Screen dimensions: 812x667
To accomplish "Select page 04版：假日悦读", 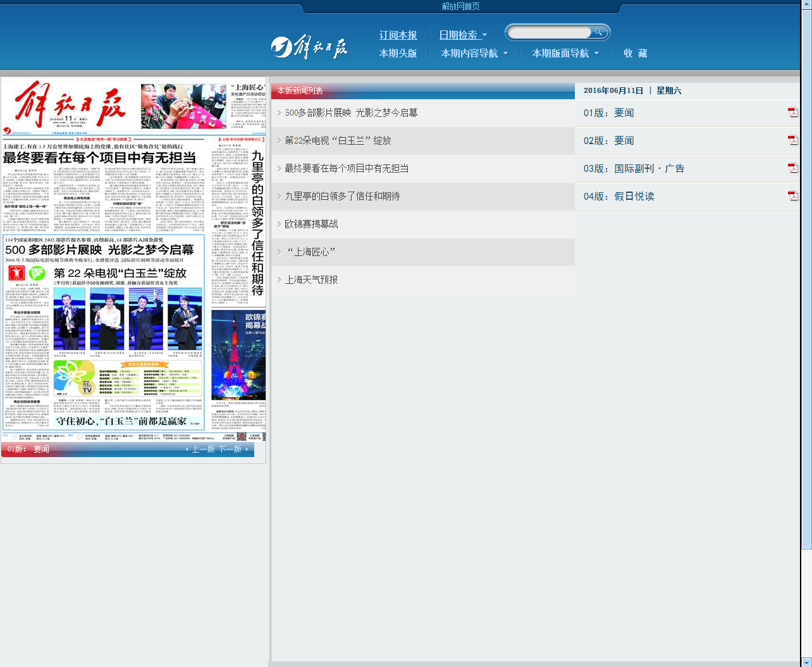I will [x=618, y=196].
